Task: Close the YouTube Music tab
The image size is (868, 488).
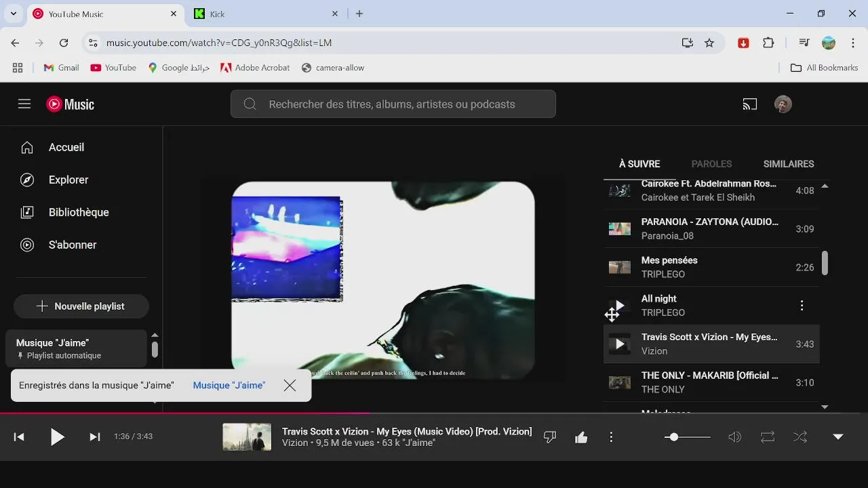Action: (x=174, y=14)
